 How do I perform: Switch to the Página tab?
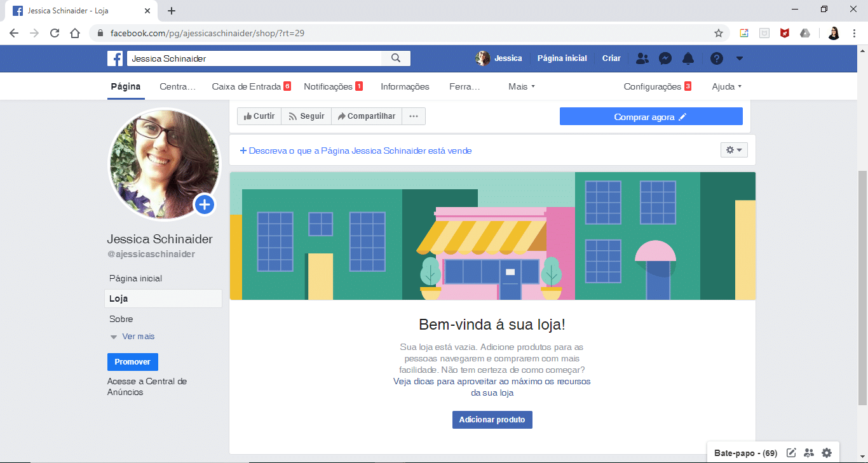tap(126, 86)
